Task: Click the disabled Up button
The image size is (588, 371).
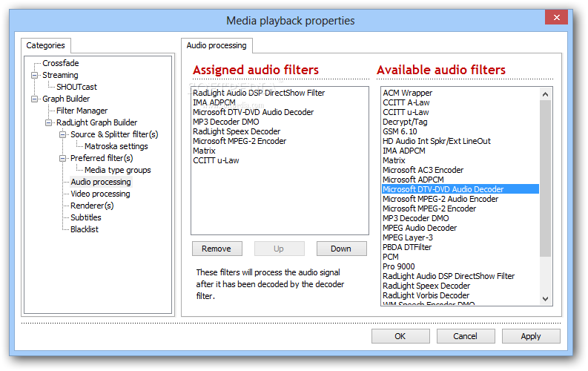Action: (280, 249)
